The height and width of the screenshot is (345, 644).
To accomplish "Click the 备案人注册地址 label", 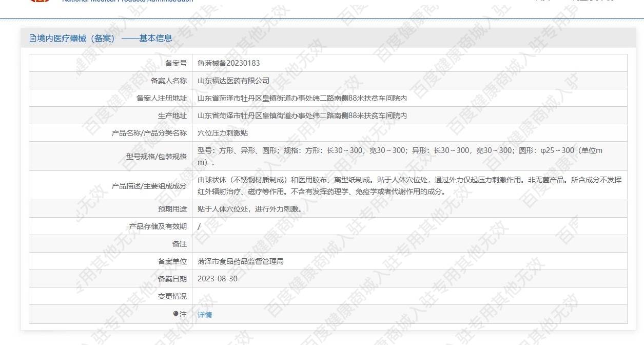I will click(x=162, y=98).
